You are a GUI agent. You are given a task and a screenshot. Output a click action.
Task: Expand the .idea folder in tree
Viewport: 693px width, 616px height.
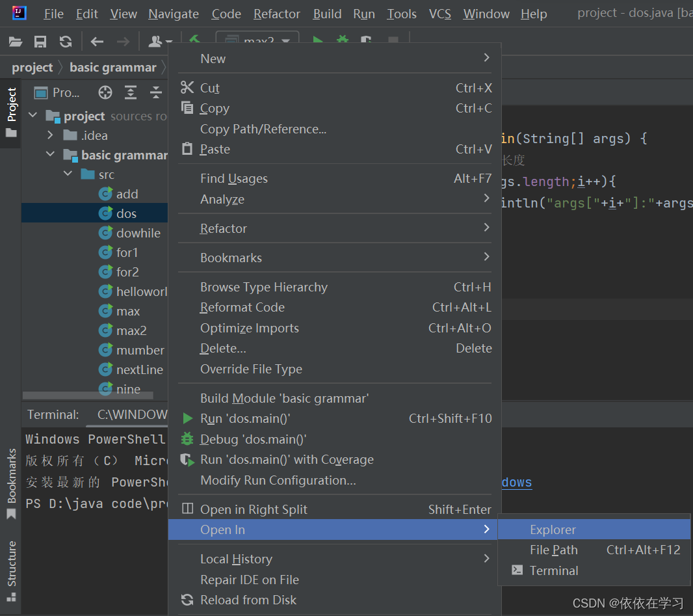[51, 135]
